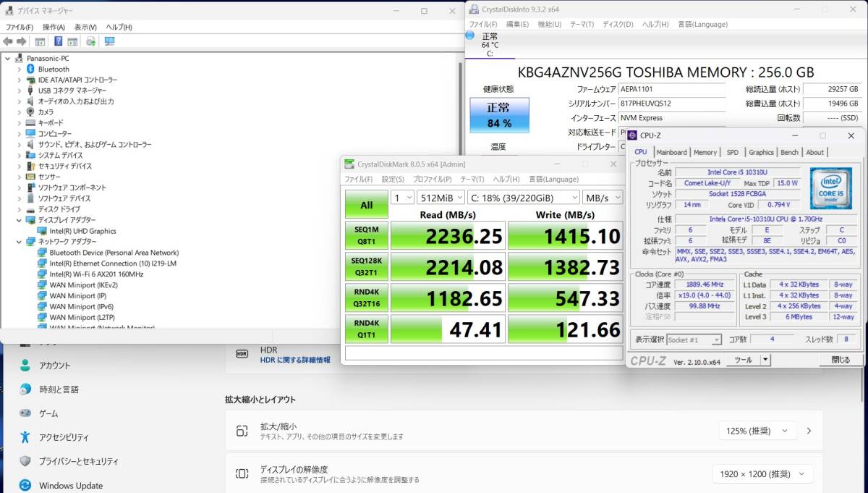This screenshot has height=493, width=868.
Task: Click the ディスプレイの解像度 icon
Action: tap(242, 474)
